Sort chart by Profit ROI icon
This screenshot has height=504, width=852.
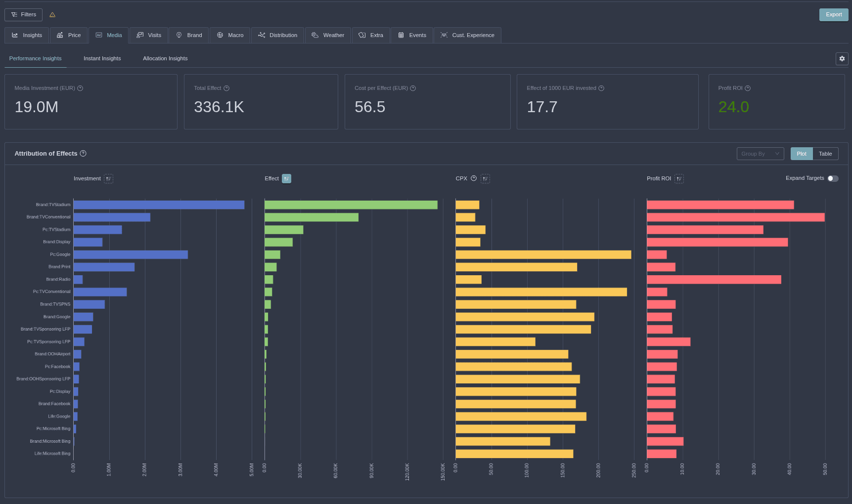pos(679,179)
